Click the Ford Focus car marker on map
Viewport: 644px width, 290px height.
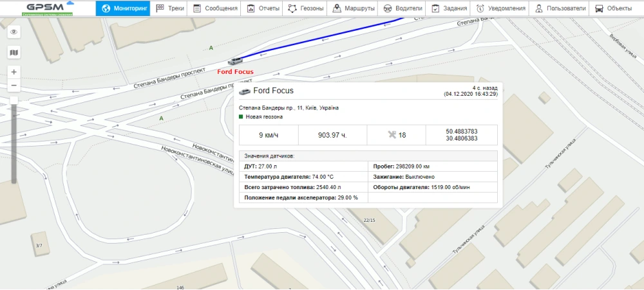(236, 61)
